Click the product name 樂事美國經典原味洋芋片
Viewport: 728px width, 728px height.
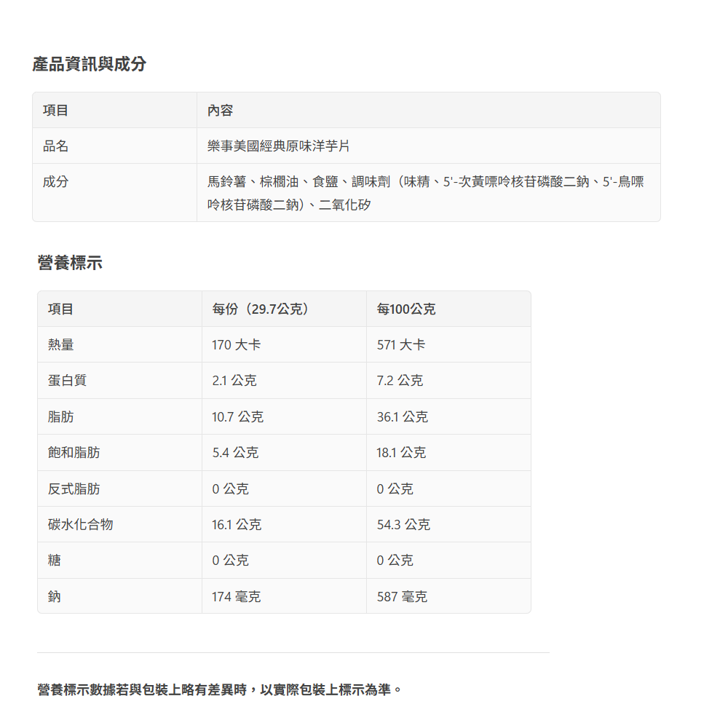(279, 146)
